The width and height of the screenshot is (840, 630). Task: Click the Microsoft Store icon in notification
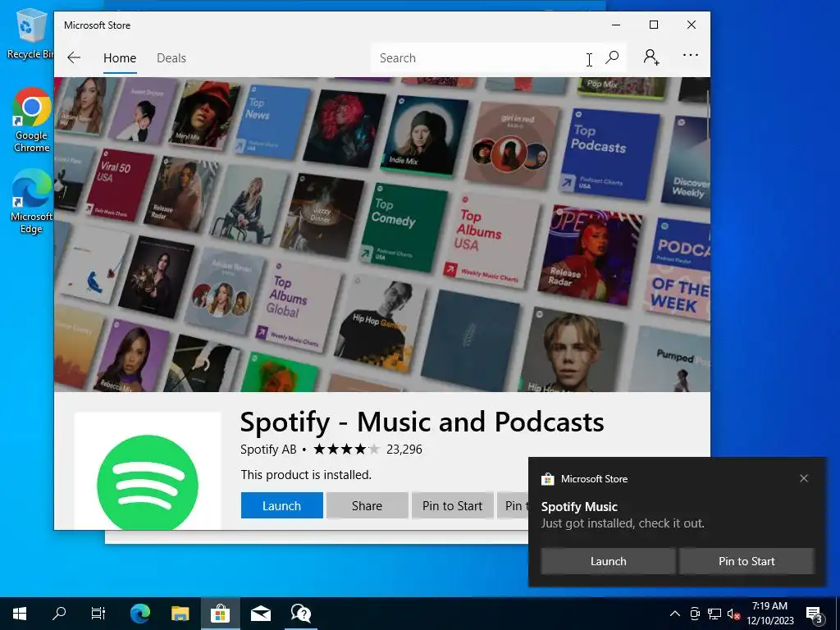(x=547, y=479)
